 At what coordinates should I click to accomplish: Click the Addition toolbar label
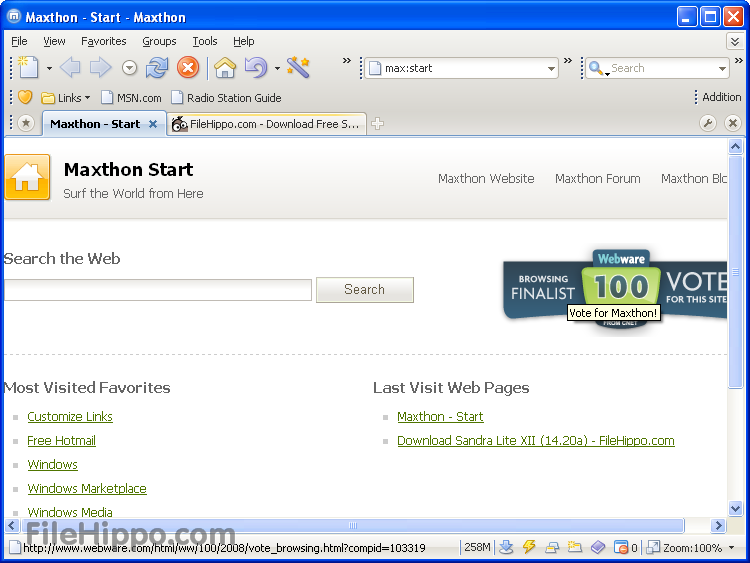pyautogui.click(x=721, y=97)
